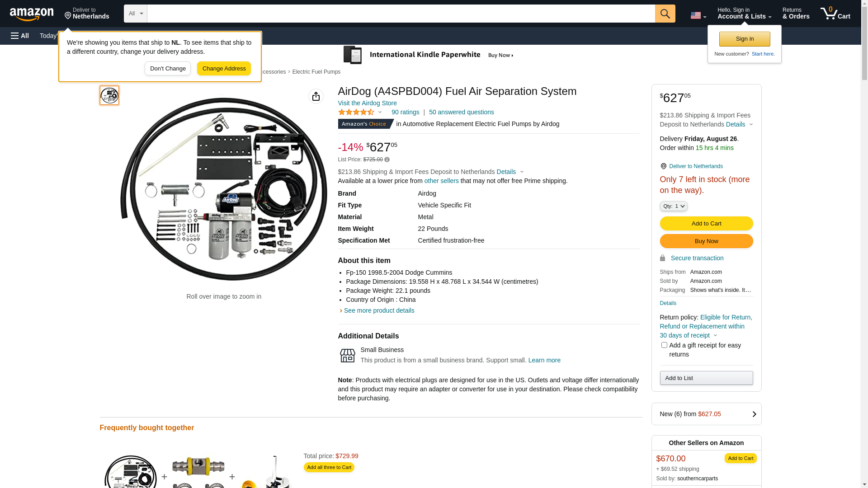
Task: Click the Amazon logo
Action: 32,14
